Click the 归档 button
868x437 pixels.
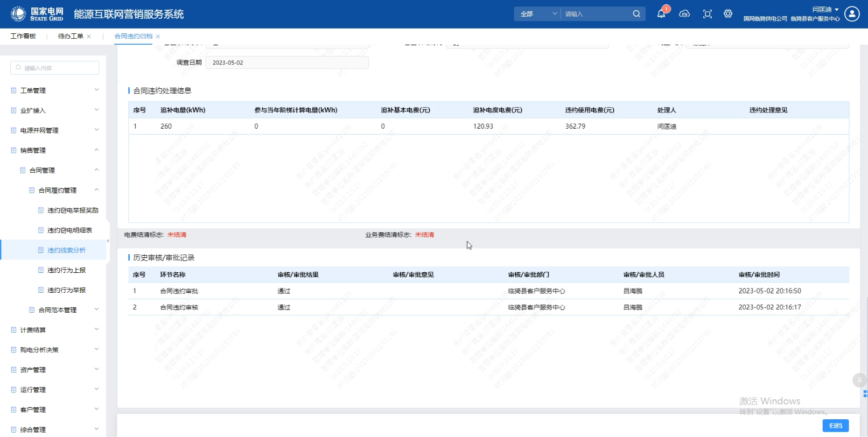tap(835, 426)
